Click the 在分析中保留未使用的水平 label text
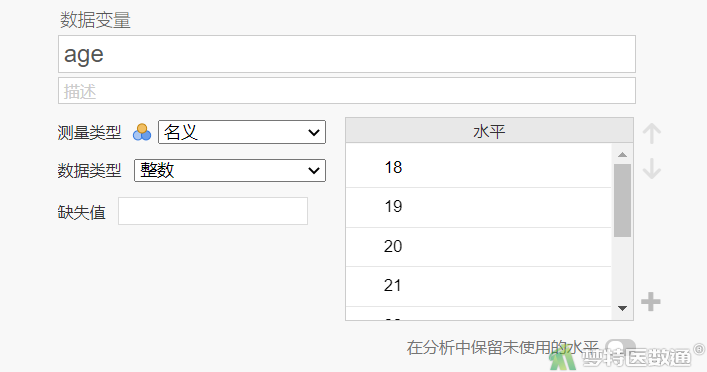Viewport: 707px width, 372px height. click(503, 348)
